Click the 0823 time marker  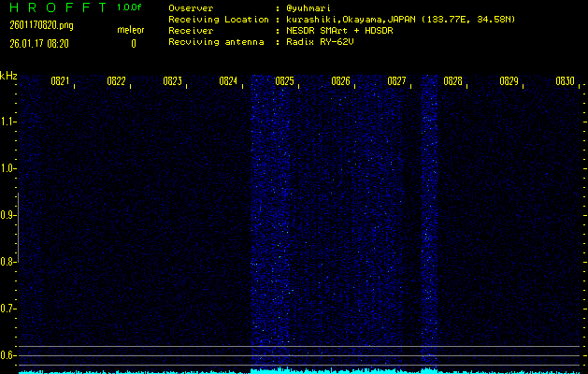[x=173, y=81]
